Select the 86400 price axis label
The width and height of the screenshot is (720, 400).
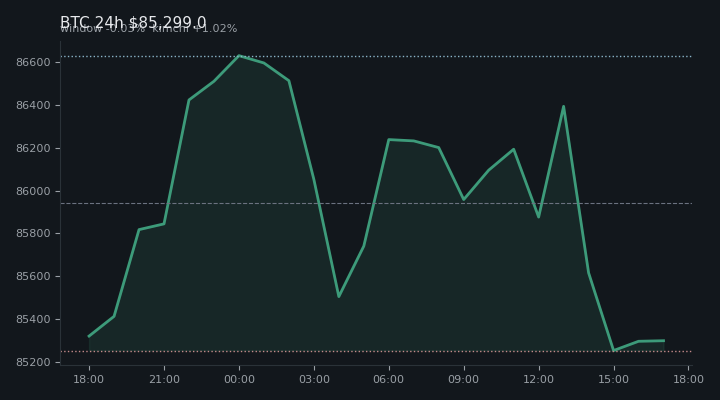[33, 106]
